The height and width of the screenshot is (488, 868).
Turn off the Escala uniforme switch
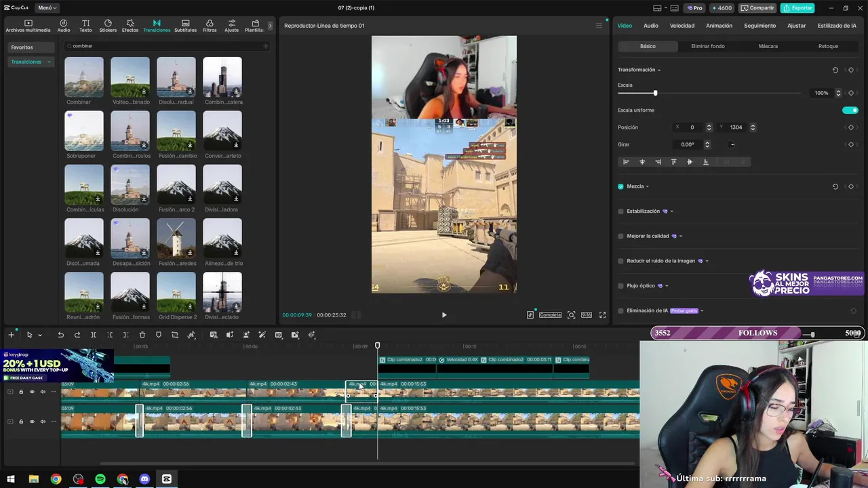[x=850, y=110]
